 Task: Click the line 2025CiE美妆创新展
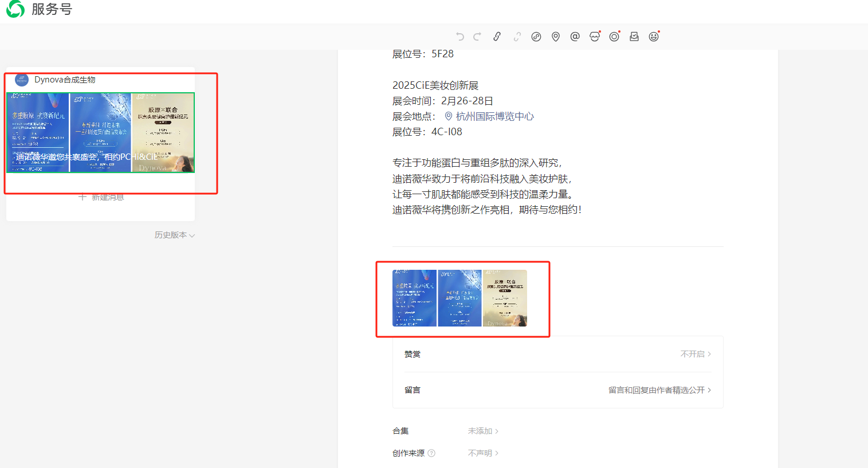[435, 85]
